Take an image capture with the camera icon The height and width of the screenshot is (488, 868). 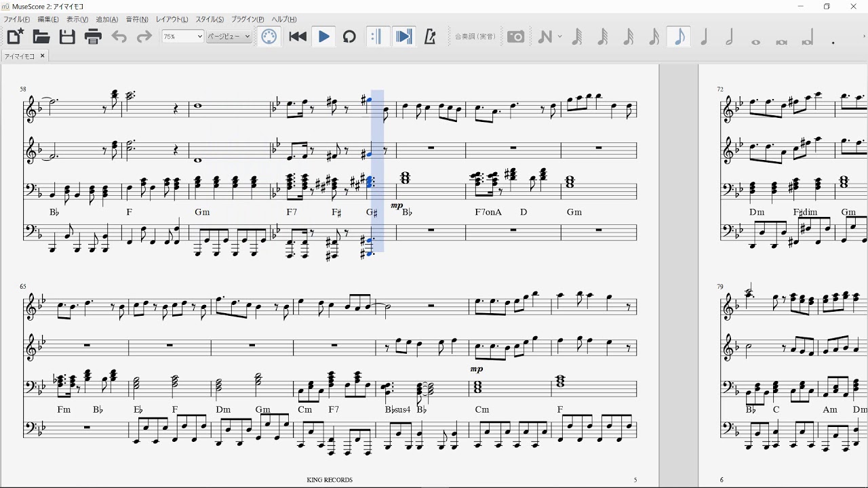515,37
